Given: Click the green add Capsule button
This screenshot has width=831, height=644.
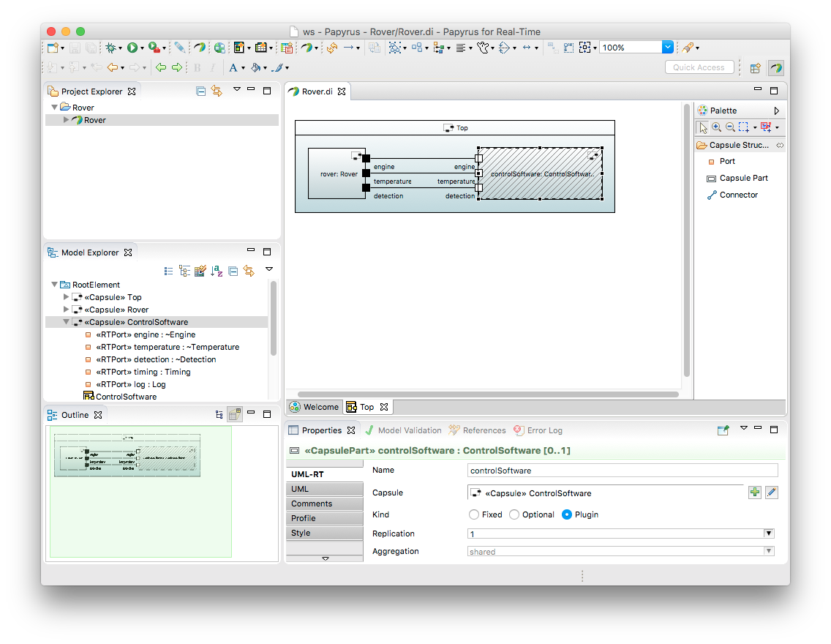Looking at the screenshot, I should pos(755,493).
